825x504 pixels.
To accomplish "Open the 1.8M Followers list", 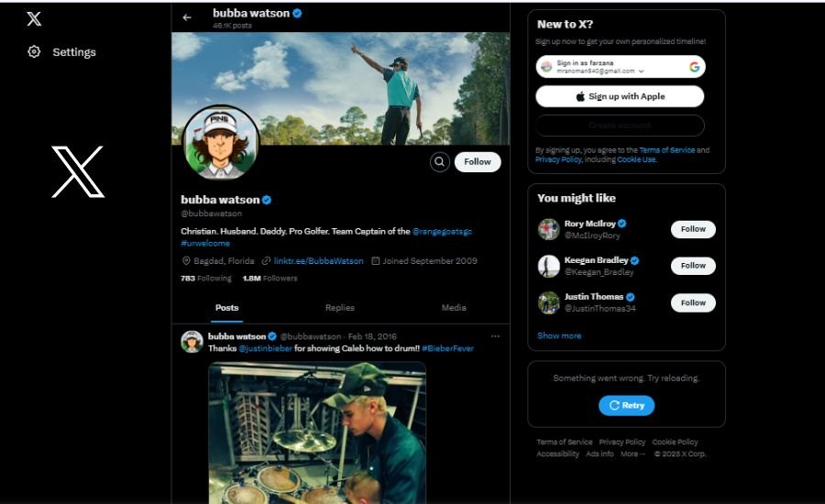I will [269, 279].
